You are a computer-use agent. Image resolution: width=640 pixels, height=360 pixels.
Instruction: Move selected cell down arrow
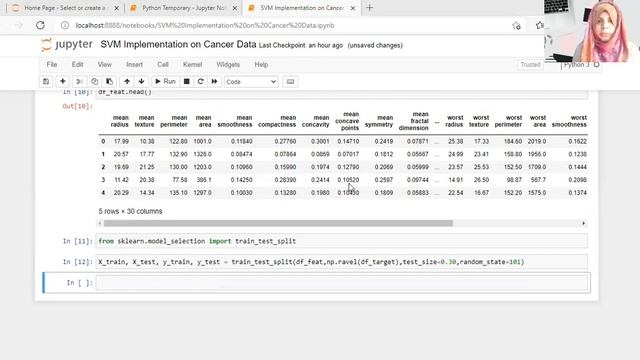point(141,82)
